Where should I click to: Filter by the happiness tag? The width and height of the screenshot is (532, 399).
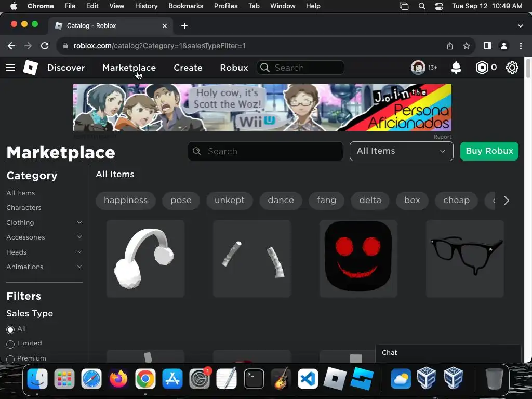click(126, 200)
